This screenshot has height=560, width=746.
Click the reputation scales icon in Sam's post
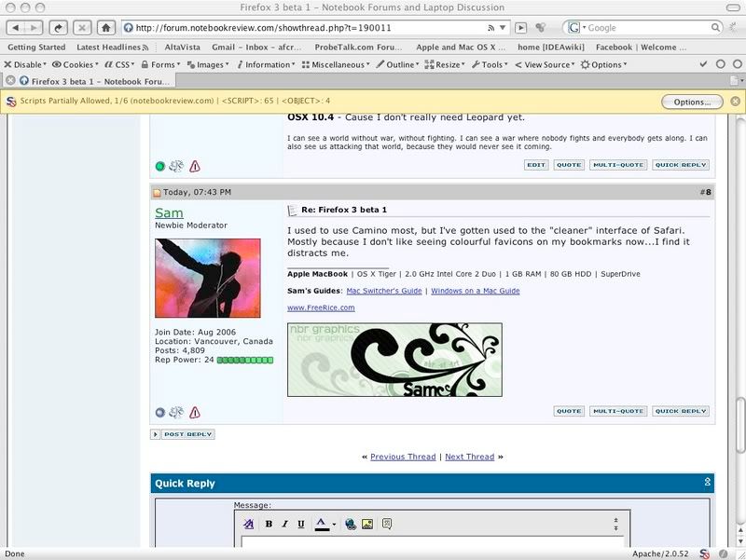tap(176, 412)
